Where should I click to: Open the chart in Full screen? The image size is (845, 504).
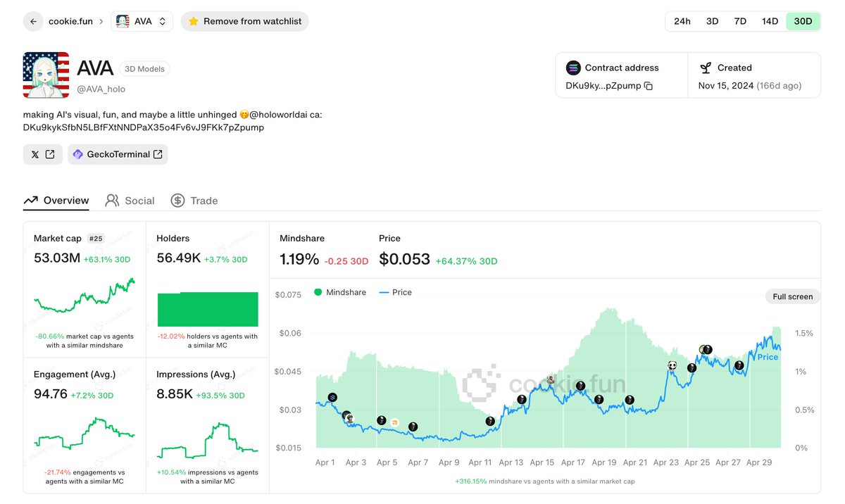click(793, 296)
